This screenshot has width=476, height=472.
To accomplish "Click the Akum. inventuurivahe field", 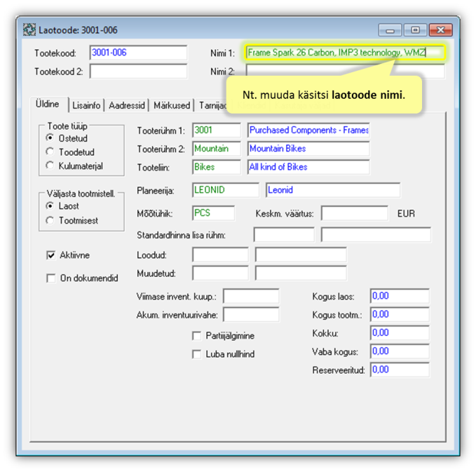I will point(251,314).
